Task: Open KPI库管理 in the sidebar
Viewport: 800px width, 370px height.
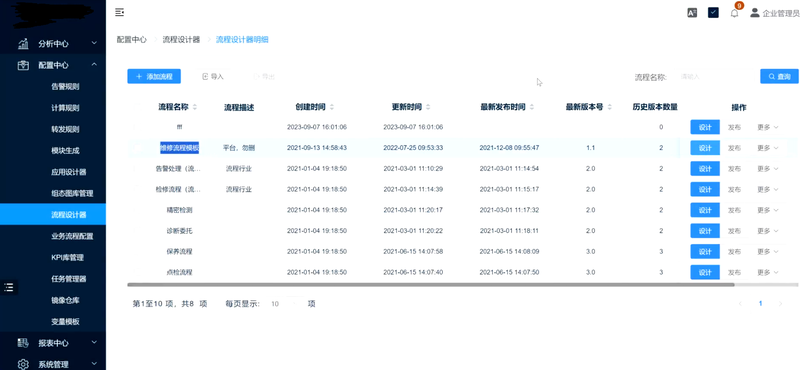Action: tap(67, 258)
